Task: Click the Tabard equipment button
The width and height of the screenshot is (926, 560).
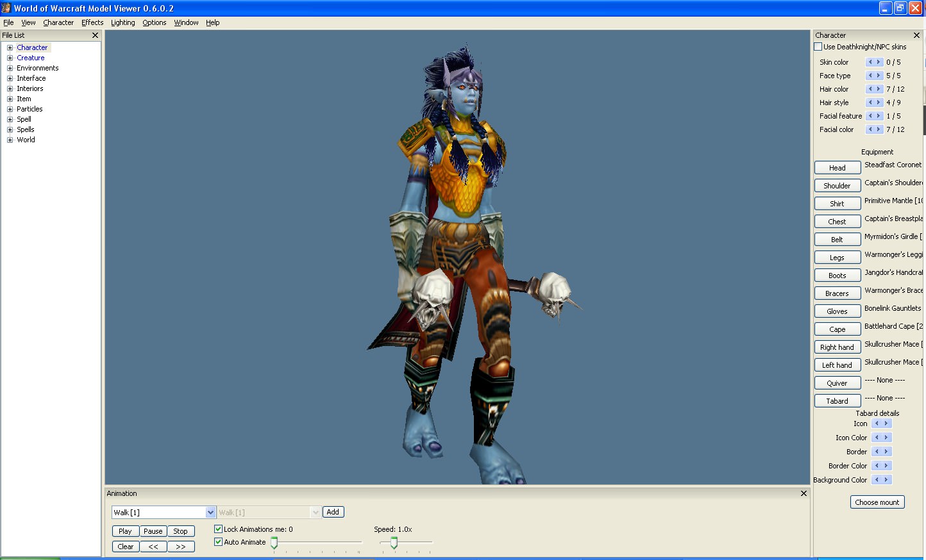Action: point(838,401)
